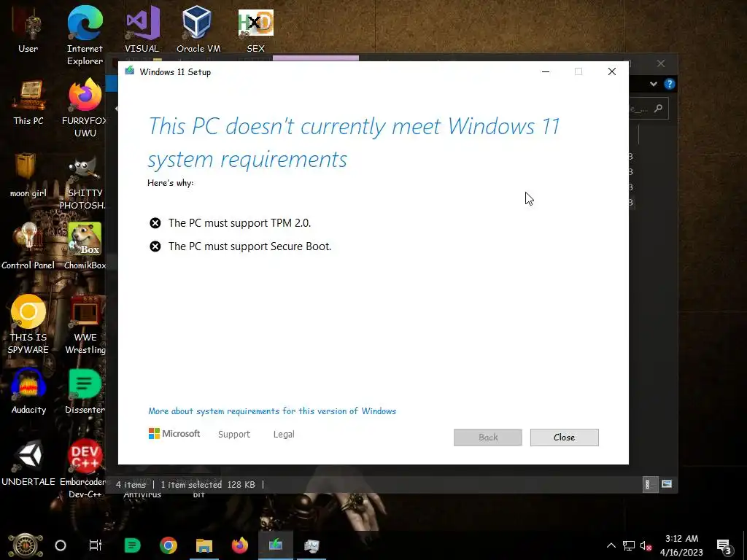Screen dimensions: 747x560
Task: Launch Oracle VM VirtualBox shortcut
Action: tap(198, 30)
